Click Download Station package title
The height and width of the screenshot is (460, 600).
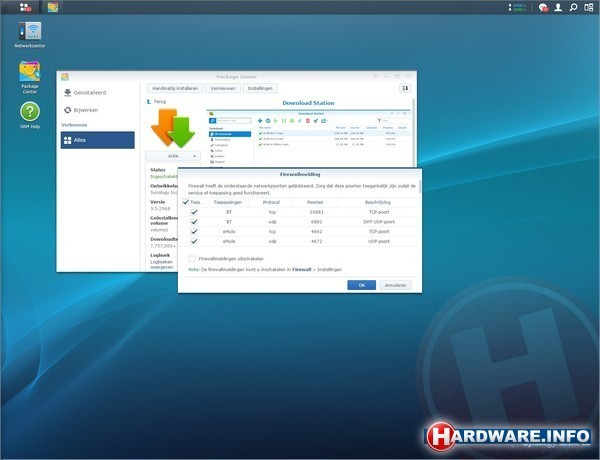308,103
